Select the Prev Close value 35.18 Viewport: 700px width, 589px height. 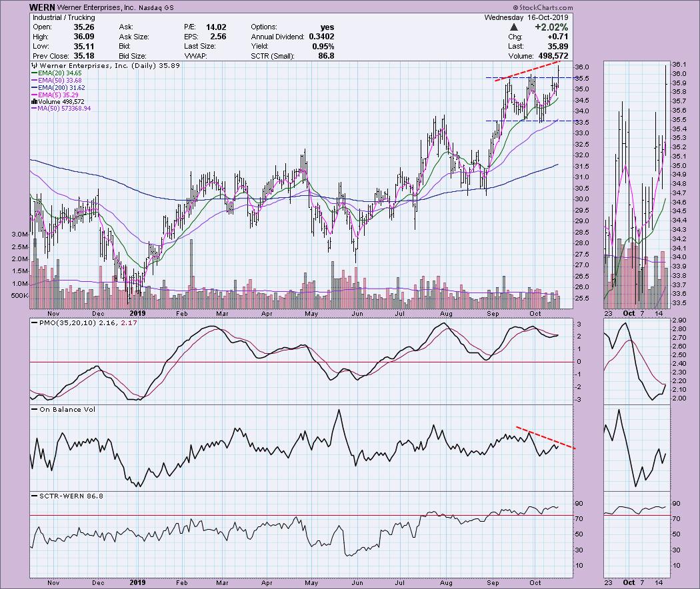coord(84,56)
